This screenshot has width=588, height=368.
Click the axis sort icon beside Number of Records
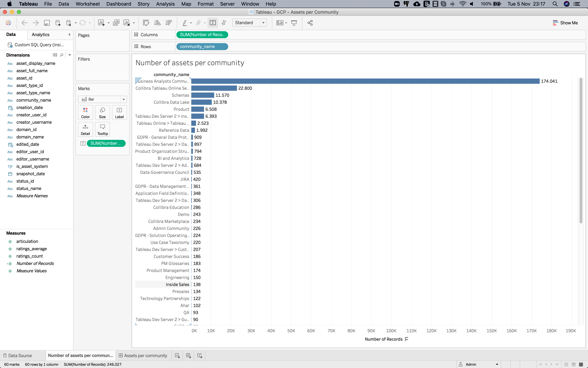coord(407,339)
